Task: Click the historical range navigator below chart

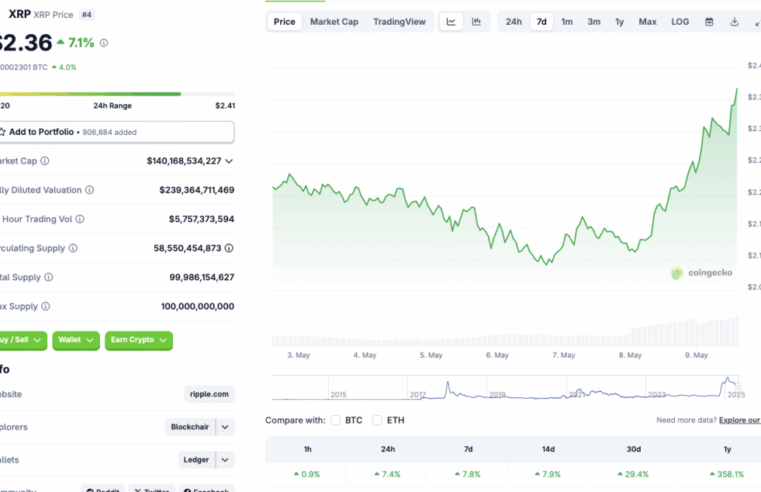Action: (505, 387)
